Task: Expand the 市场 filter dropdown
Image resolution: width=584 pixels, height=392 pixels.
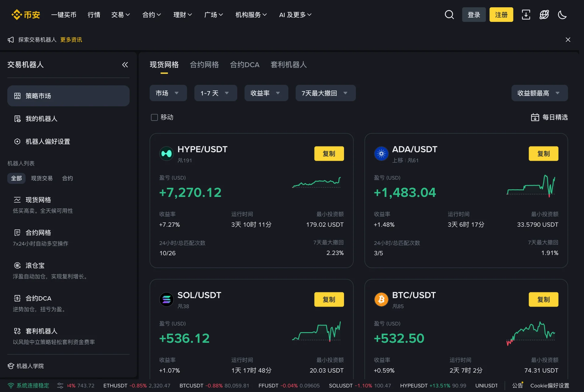Action: pos(168,93)
